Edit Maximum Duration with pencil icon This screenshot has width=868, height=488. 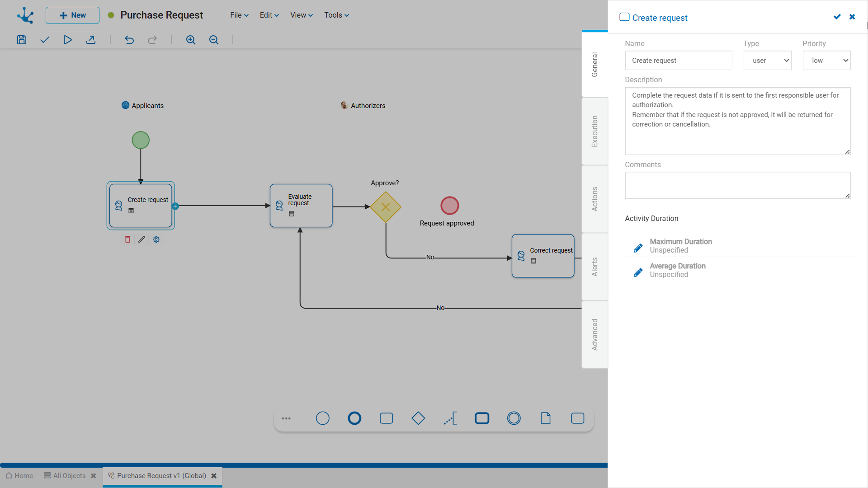pos(638,248)
